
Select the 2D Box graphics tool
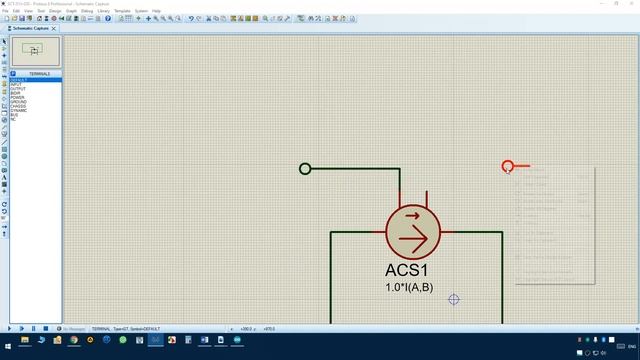4,149
